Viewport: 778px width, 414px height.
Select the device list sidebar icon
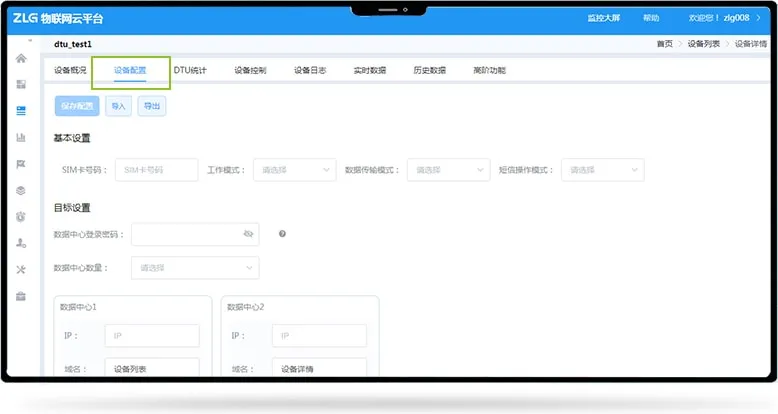21,111
